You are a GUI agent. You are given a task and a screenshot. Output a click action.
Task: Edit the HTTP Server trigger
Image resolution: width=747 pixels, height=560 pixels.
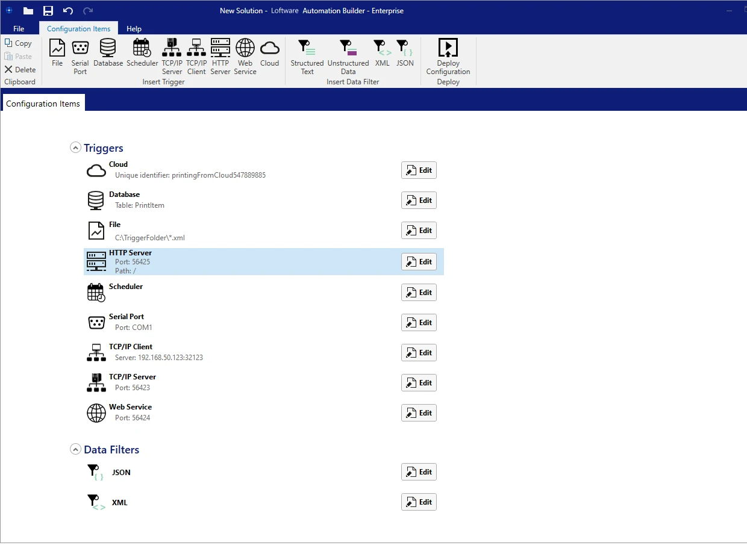click(419, 262)
